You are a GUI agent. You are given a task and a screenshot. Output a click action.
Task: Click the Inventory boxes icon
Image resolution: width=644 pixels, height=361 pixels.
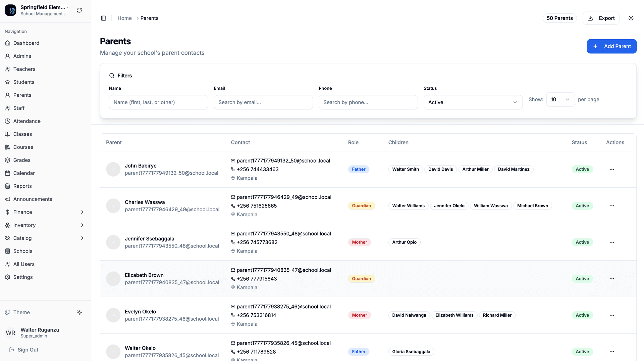[x=8, y=225]
